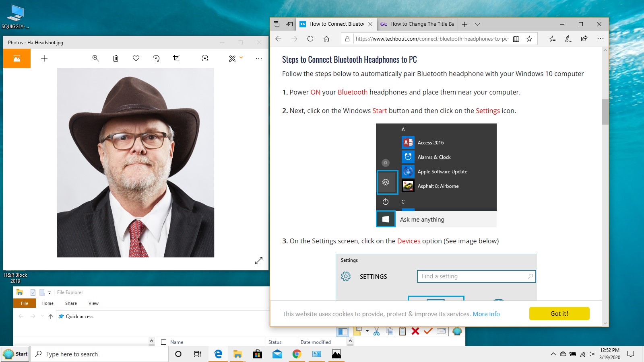Click the red ON link in step 1
The width and height of the screenshot is (644, 362).
[x=315, y=92]
